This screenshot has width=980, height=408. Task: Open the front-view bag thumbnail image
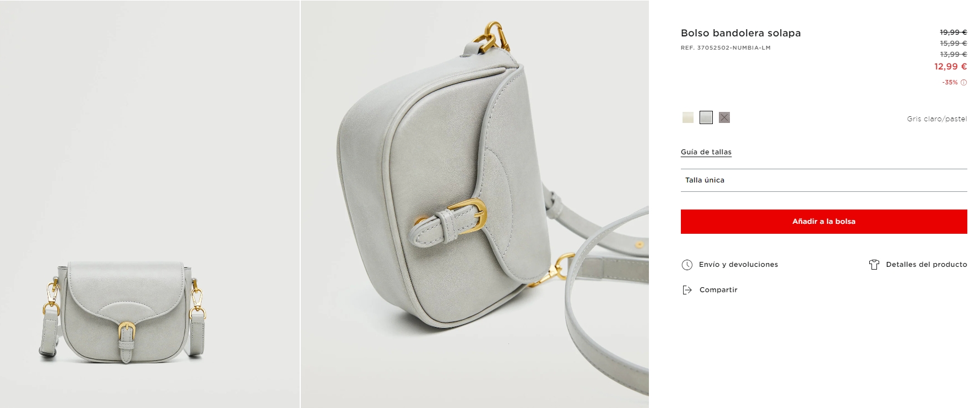[x=150, y=204]
